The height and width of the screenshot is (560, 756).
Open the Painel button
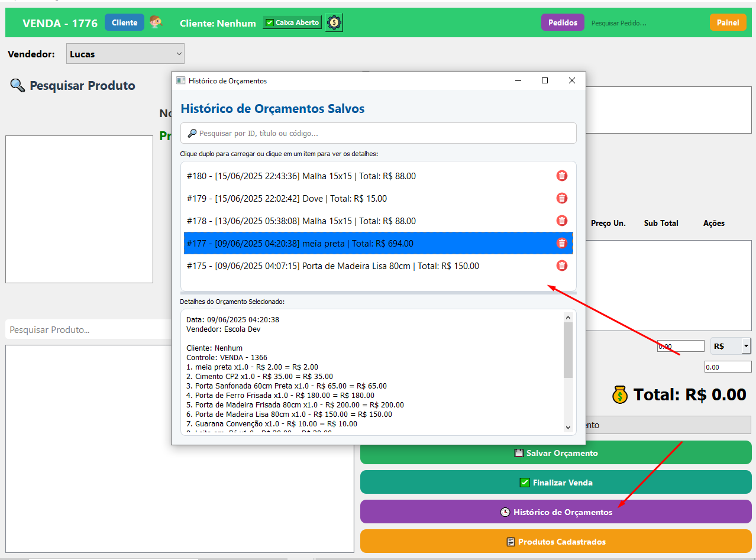728,22
